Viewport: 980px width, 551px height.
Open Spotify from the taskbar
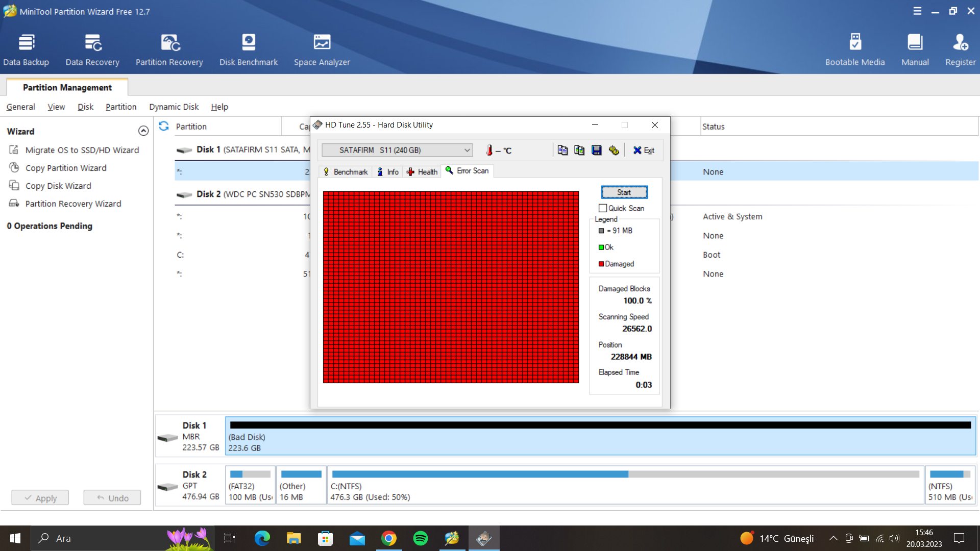pyautogui.click(x=421, y=538)
